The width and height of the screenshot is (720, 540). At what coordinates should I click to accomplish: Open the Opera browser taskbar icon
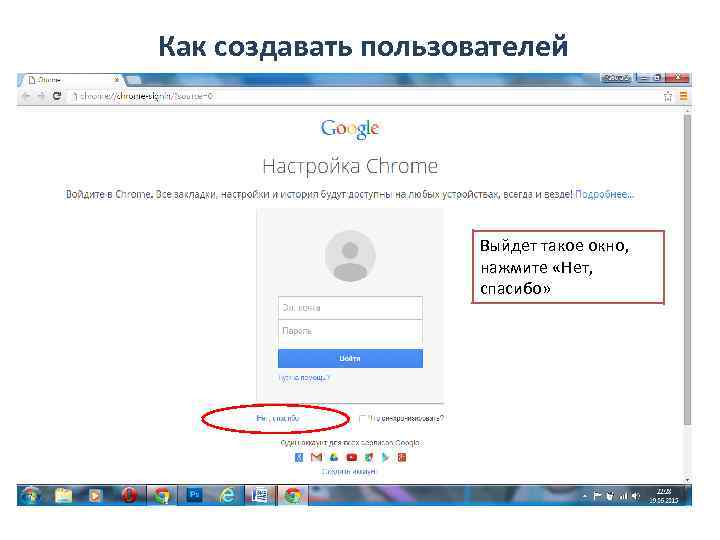(129, 496)
